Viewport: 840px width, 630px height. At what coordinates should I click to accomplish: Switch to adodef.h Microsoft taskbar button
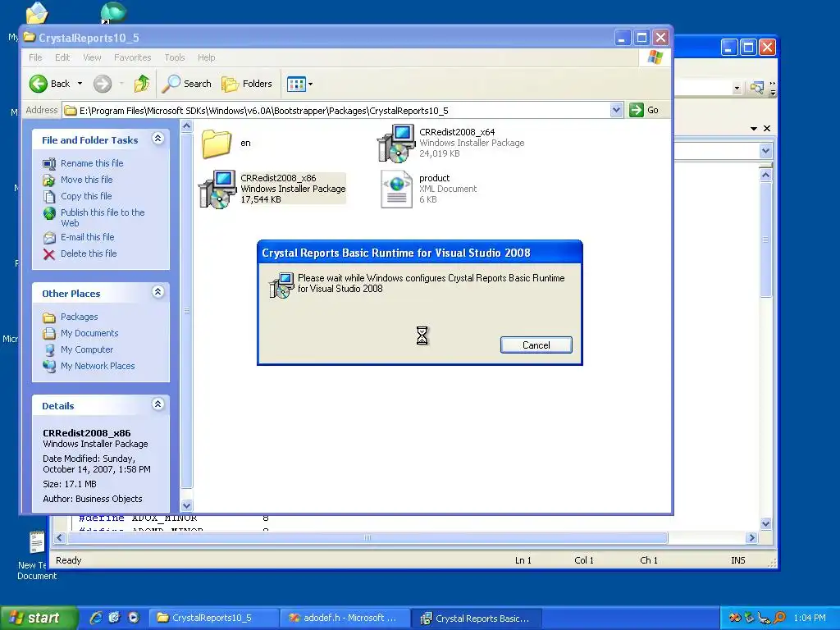[345, 619]
